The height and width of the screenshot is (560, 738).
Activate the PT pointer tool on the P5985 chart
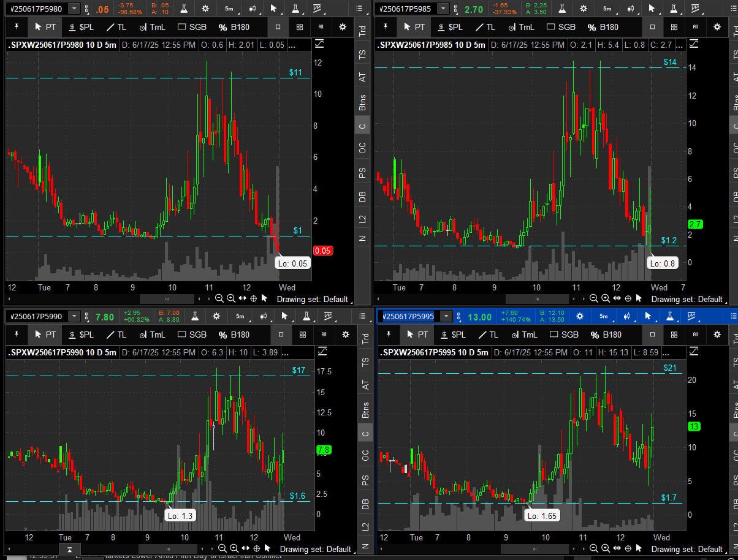(414, 27)
